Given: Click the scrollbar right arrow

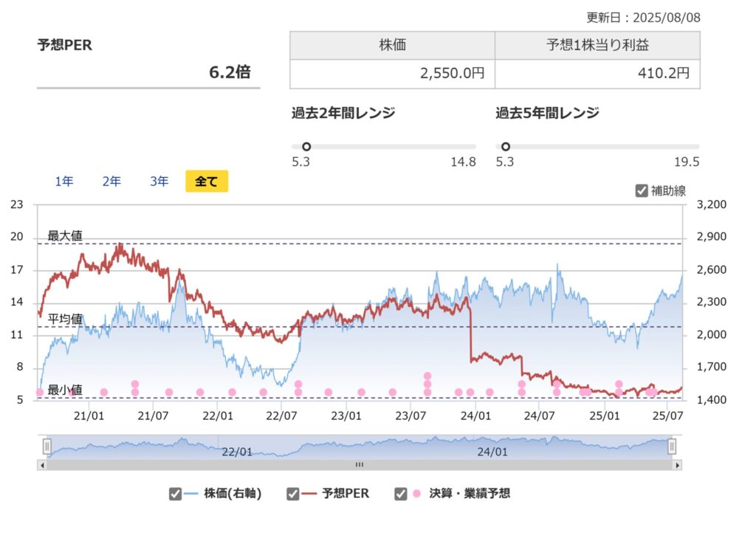Looking at the screenshot, I should click(x=677, y=465).
